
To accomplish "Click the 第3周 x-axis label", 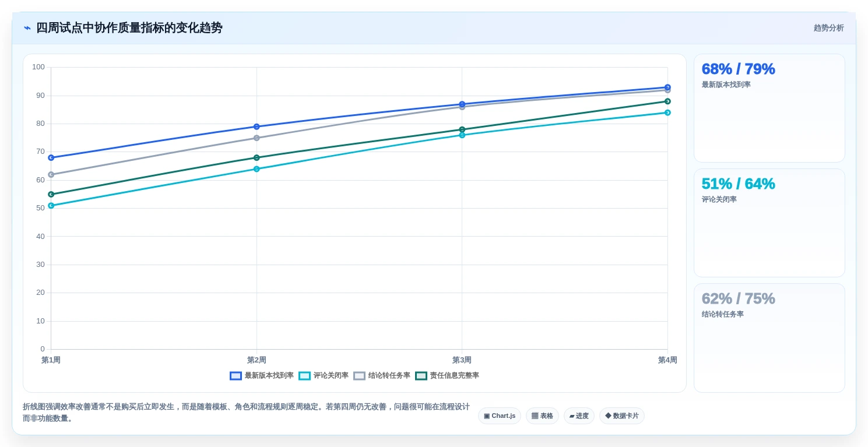I will click(462, 360).
